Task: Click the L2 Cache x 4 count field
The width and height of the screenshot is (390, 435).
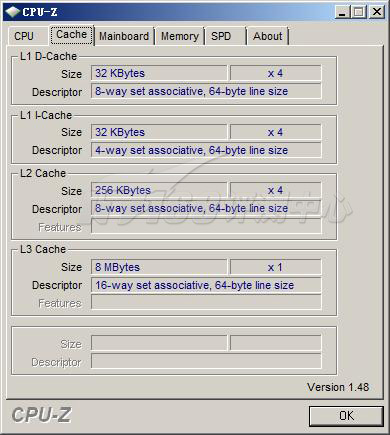Action: coord(276,190)
